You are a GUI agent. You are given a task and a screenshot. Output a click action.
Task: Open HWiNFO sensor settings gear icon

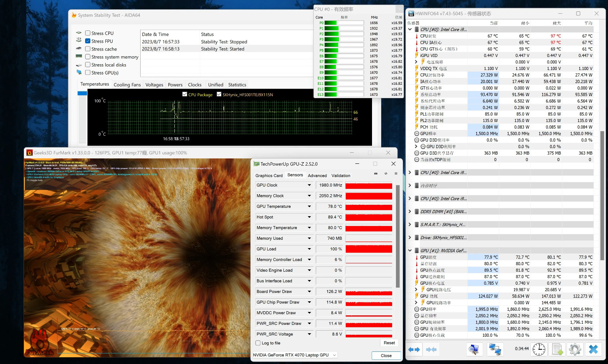coord(575,349)
